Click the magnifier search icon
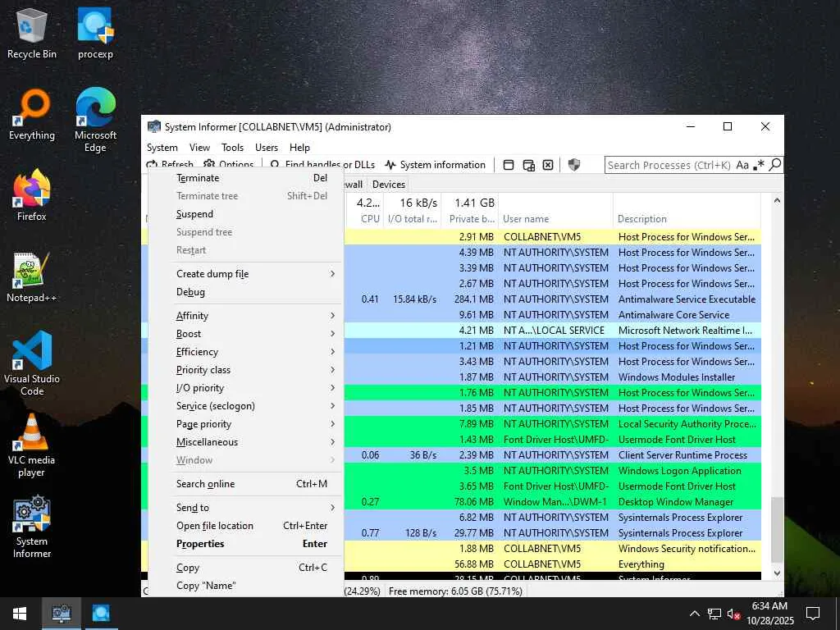The height and width of the screenshot is (630, 840). click(774, 164)
